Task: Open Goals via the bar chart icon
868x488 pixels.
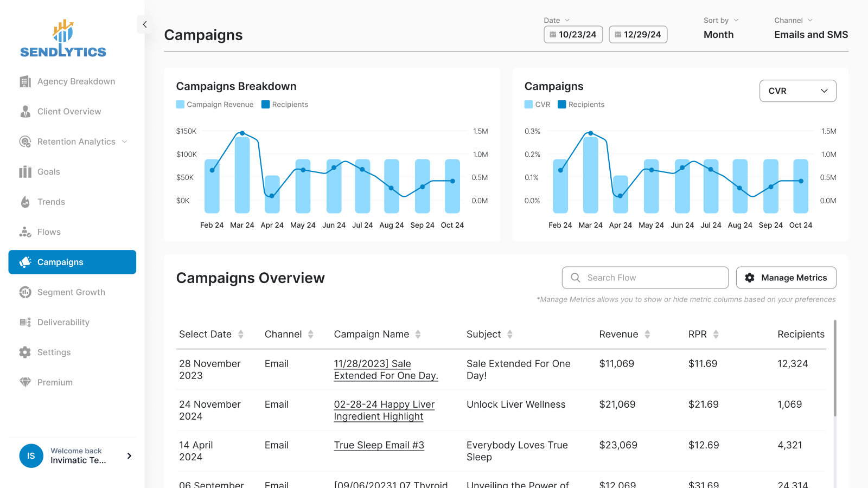Action: (x=25, y=171)
